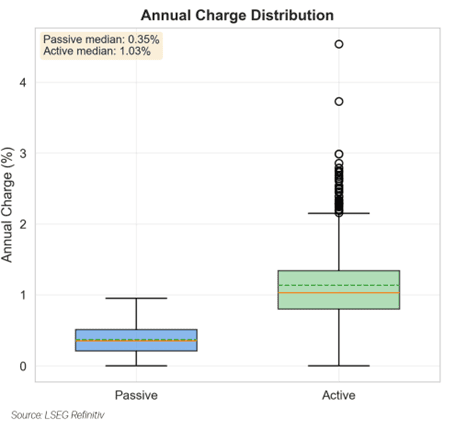
Task: Click the Active outlier near 3.7
Action: (339, 101)
